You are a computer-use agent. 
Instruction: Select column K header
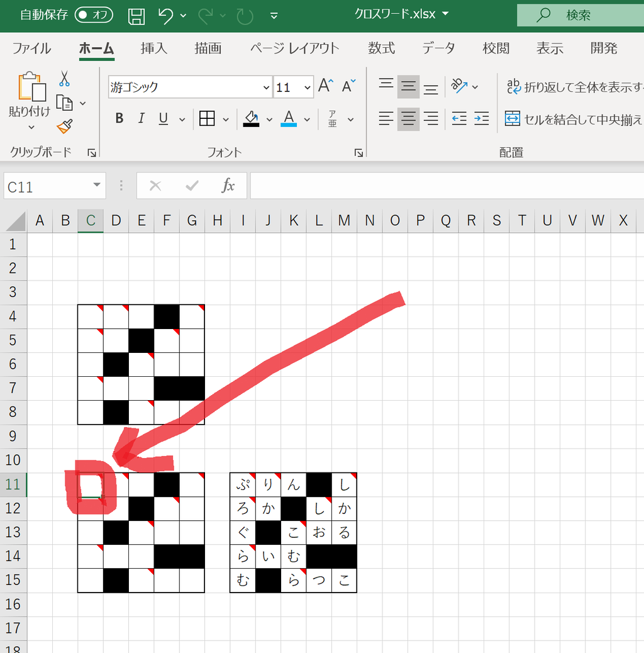tap(294, 220)
